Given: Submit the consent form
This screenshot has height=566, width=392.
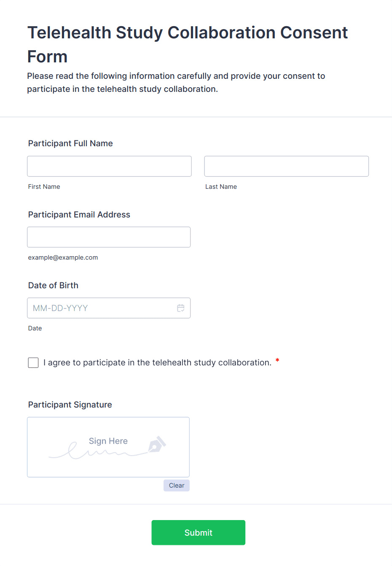Looking at the screenshot, I should click(198, 532).
